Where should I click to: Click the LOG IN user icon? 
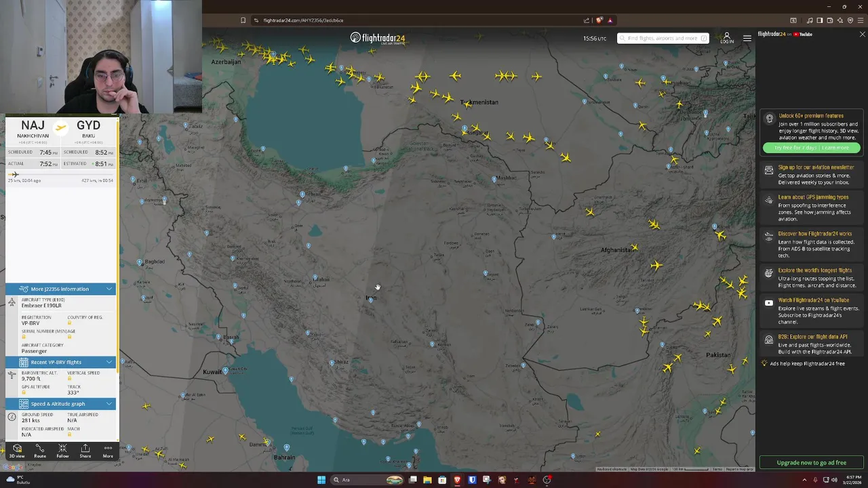tap(727, 37)
